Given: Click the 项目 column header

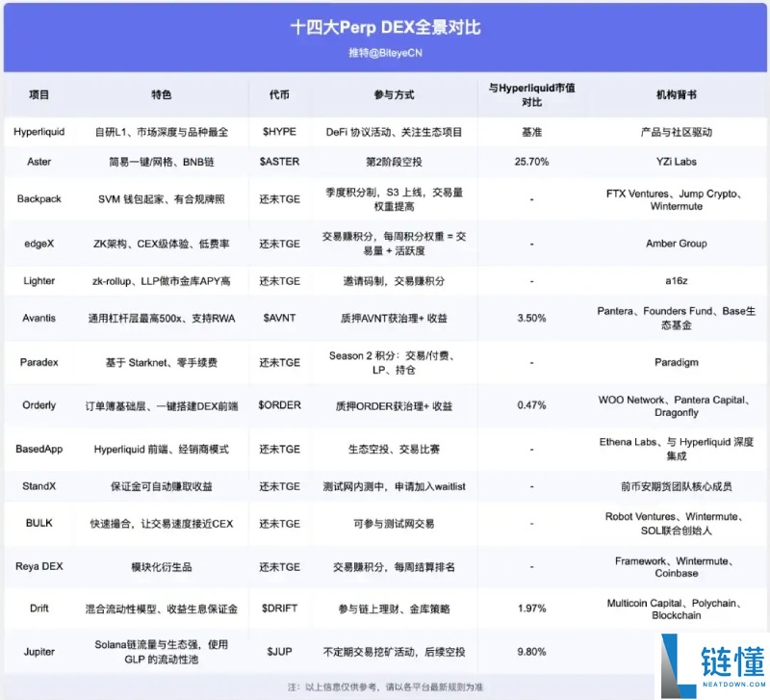Looking at the screenshot, I should point(38,94).
